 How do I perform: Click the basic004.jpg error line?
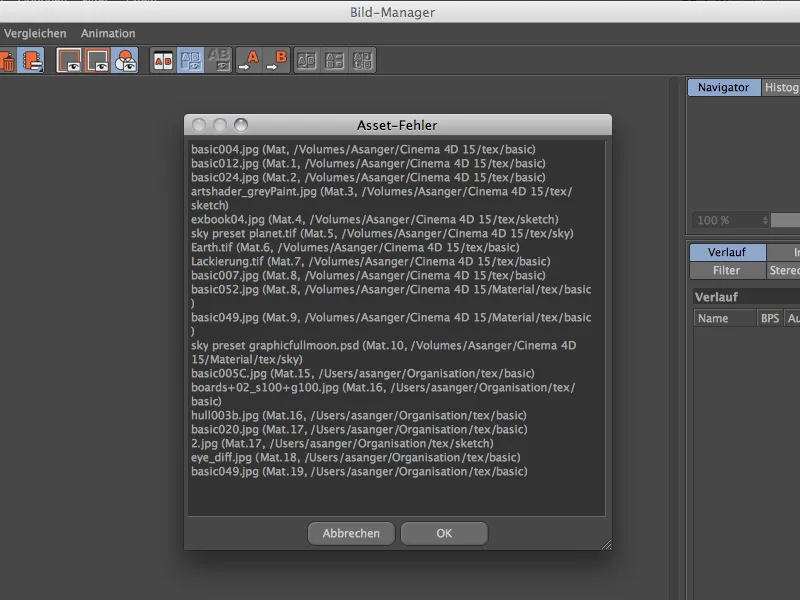coord(363,149)
